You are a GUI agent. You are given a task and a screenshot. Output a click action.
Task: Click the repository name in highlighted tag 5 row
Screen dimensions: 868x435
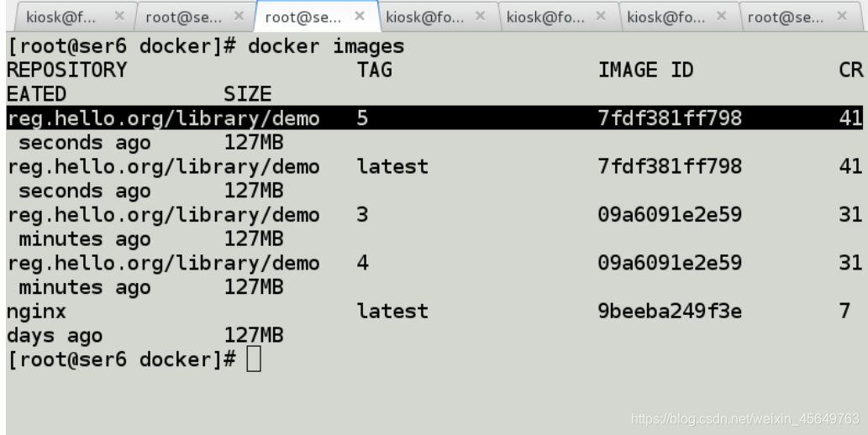163,118
